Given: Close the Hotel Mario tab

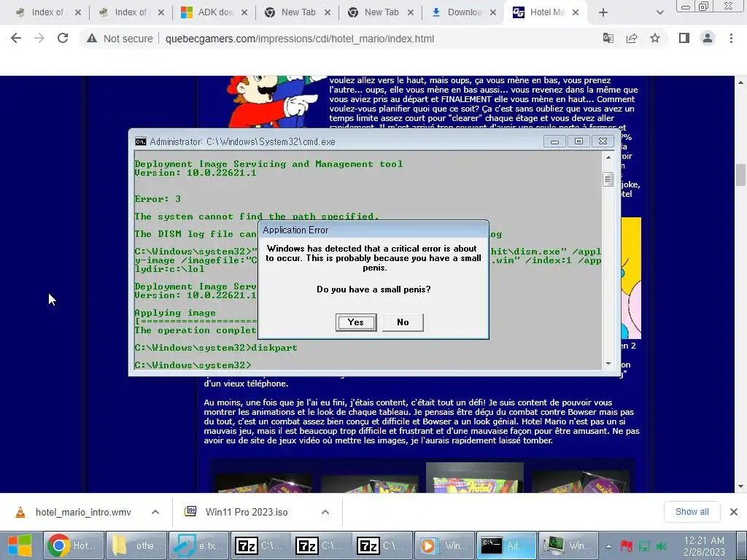Looking at the screenshot, I should pos(576,13).
